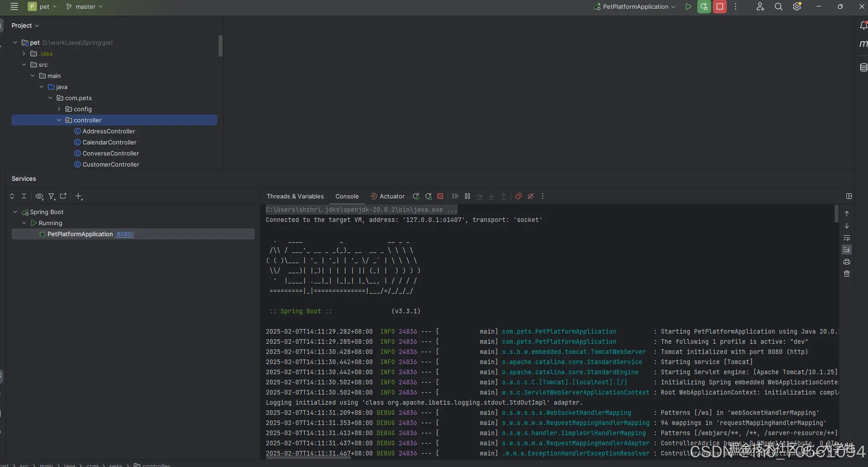The height and width of the screenshot is (467, 868).
Task: Open the :8080/ link in Services
Action: (x=125, y=234)
